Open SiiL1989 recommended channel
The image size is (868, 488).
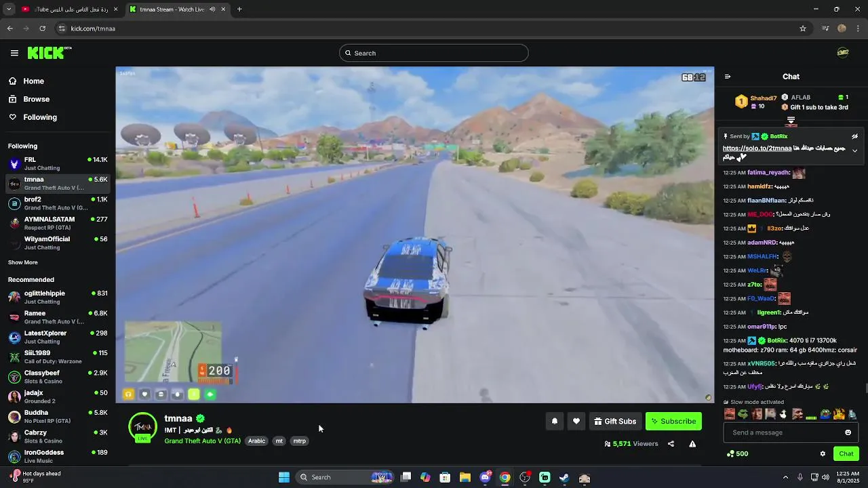(x=58, y=357)
